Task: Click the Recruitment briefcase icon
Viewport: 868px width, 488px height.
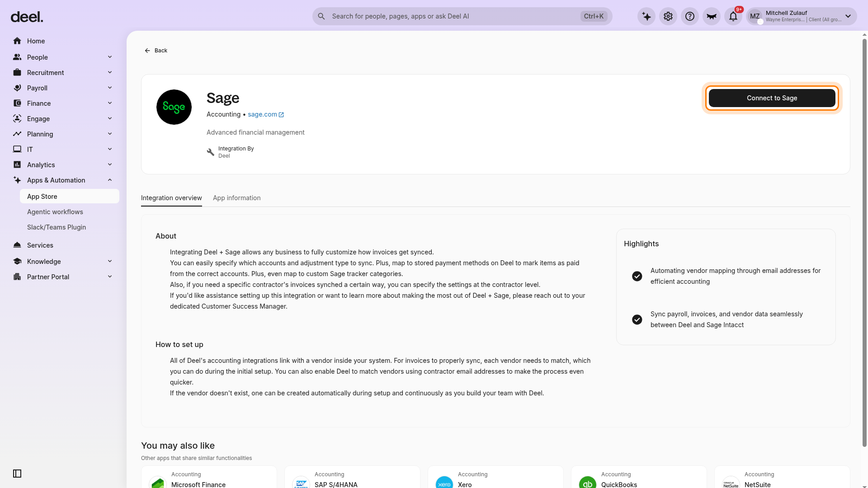Action: point(17,73)
